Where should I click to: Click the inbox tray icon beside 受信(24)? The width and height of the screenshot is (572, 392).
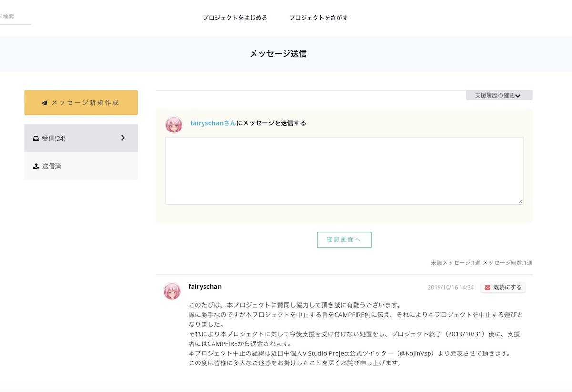(36, 139)
